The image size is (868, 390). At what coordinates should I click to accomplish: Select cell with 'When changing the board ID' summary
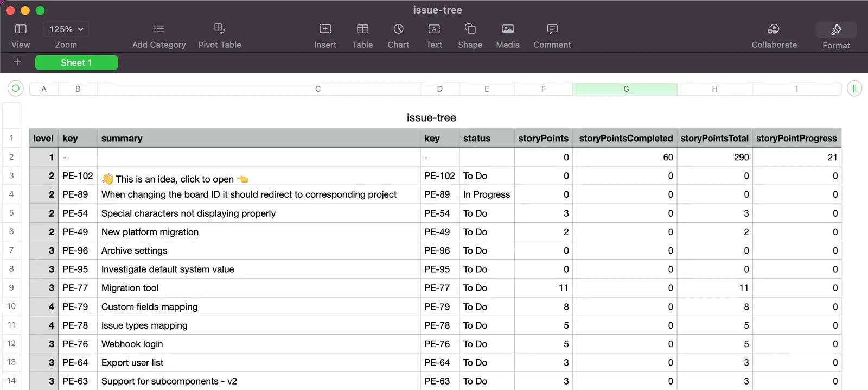(259, 194)
